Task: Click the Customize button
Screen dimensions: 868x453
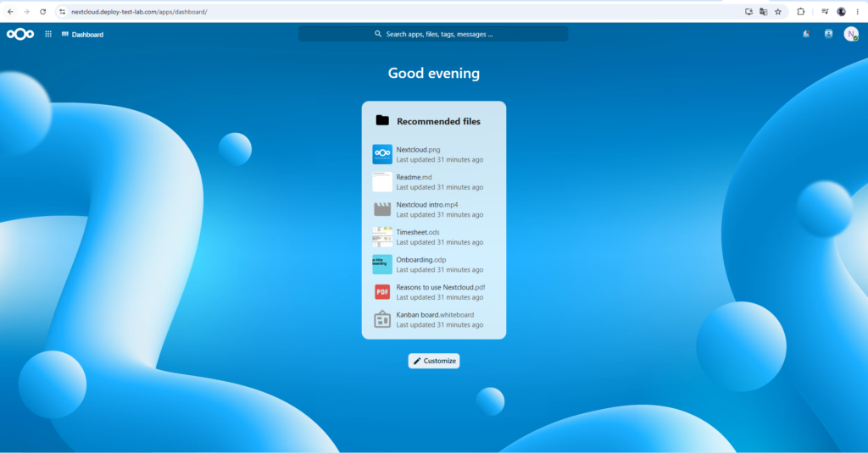Action: (x=434, y=361)
